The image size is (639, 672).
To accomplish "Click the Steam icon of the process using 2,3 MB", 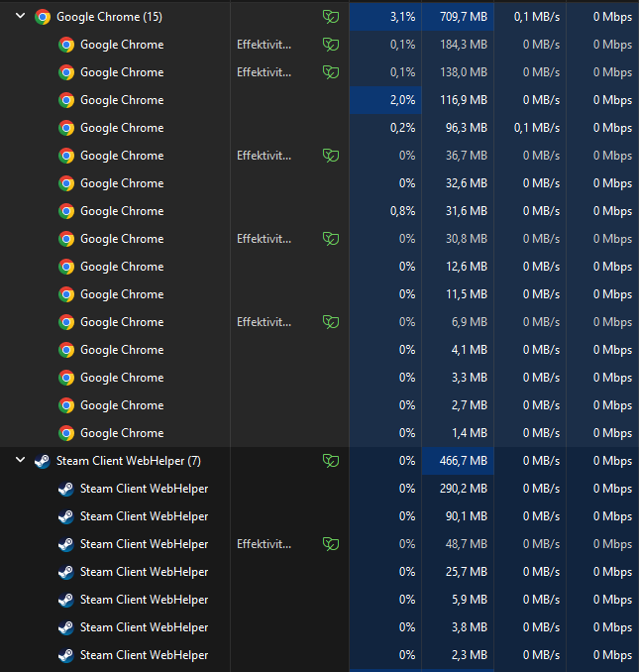I will (66, 655).
